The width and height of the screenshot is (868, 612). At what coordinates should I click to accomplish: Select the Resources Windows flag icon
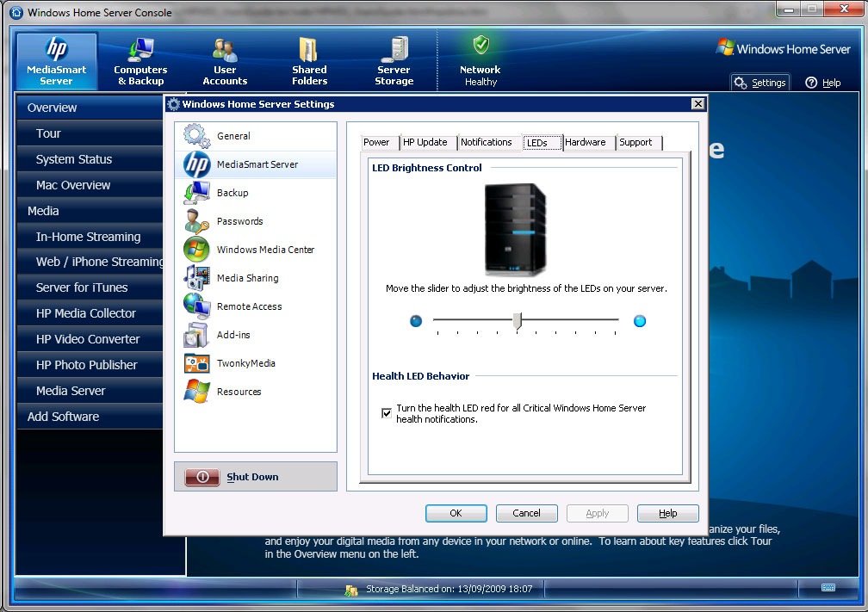196,392
